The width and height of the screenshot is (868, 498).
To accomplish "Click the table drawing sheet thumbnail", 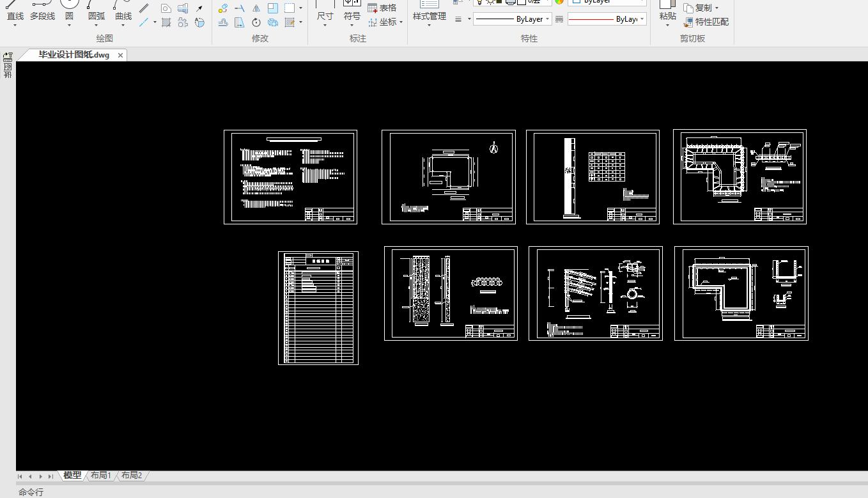I will coord(318,308).
